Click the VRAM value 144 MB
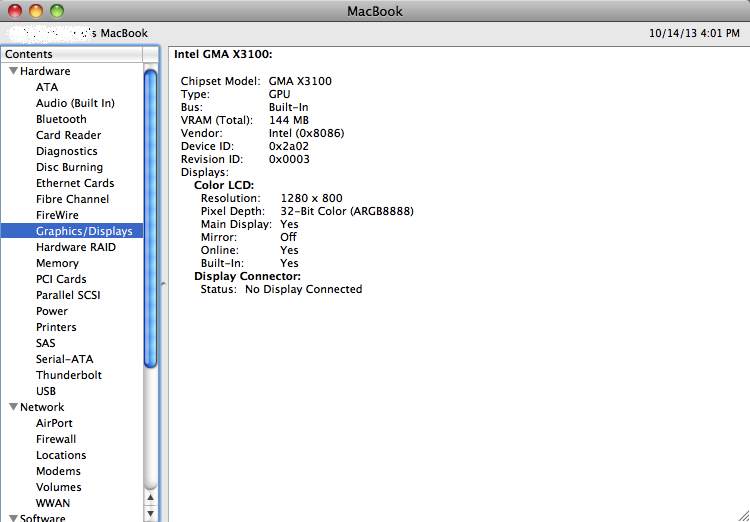 (x=289, y=120)
